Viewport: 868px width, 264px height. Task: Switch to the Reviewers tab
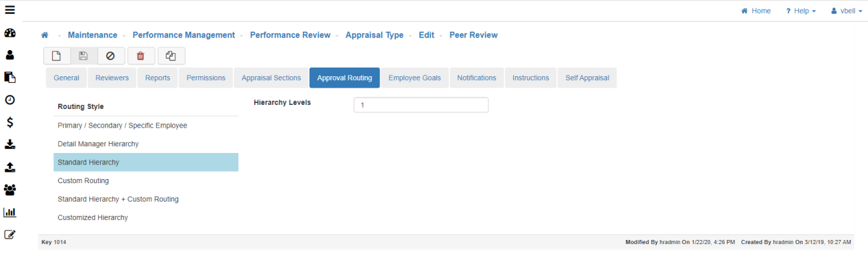112,78
